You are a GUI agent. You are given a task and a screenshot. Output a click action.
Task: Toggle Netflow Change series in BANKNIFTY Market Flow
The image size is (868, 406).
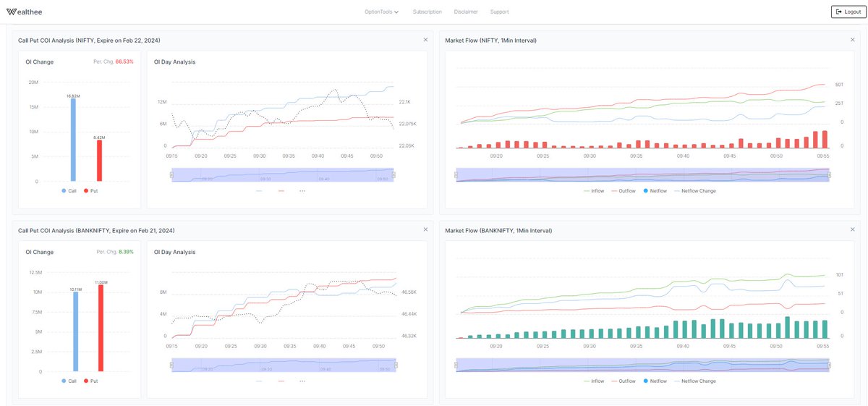pyautogui.click(x=695, y=381)
